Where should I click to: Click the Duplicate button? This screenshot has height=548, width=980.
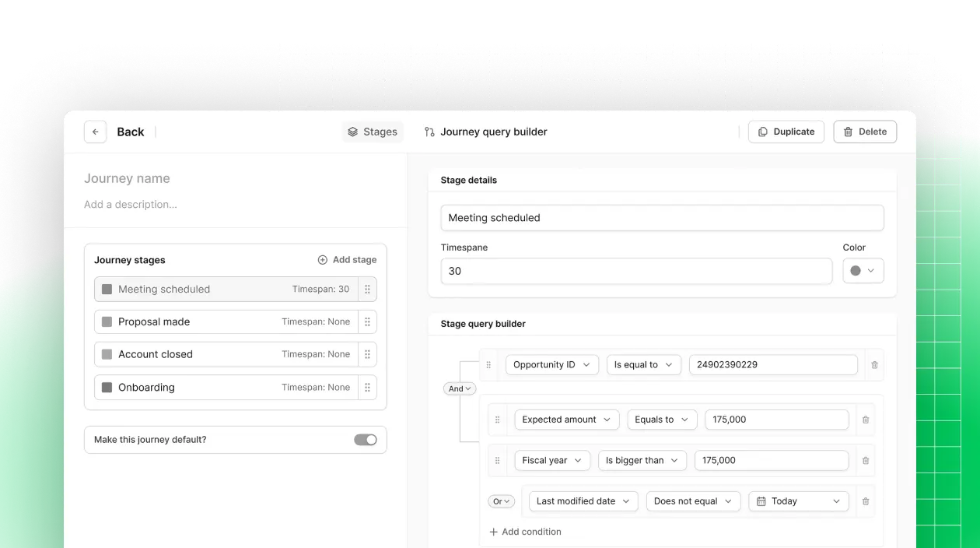786,132
